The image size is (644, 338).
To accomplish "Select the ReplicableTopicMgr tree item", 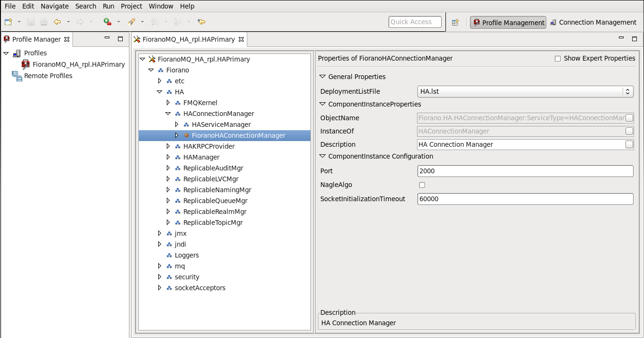I will pos(213,222).
